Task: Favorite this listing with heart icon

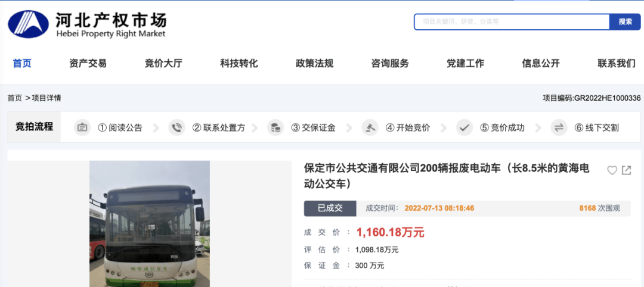Action: pos(612,170)
